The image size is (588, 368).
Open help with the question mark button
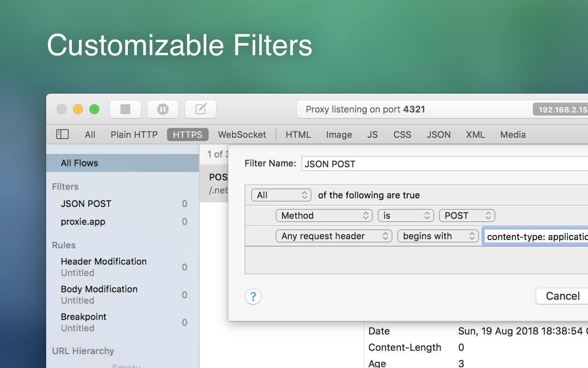pos(253,296)
